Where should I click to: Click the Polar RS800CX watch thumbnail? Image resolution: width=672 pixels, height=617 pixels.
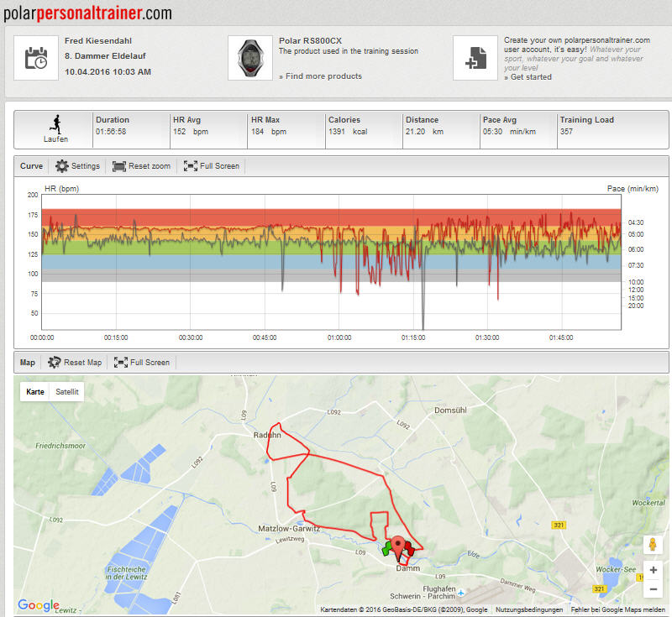click(x=250, y=58)
